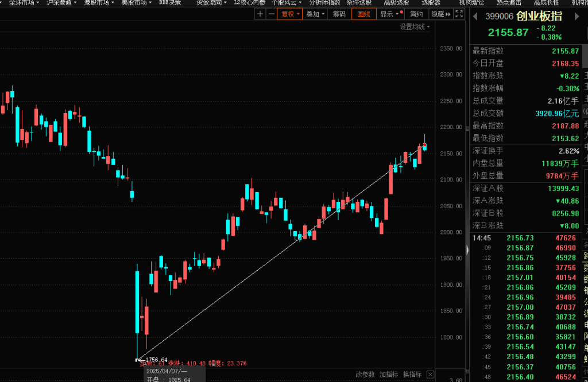588x382 pixels.
Task: Close the indicator sub-panel X icon
Action: point(431,374)
